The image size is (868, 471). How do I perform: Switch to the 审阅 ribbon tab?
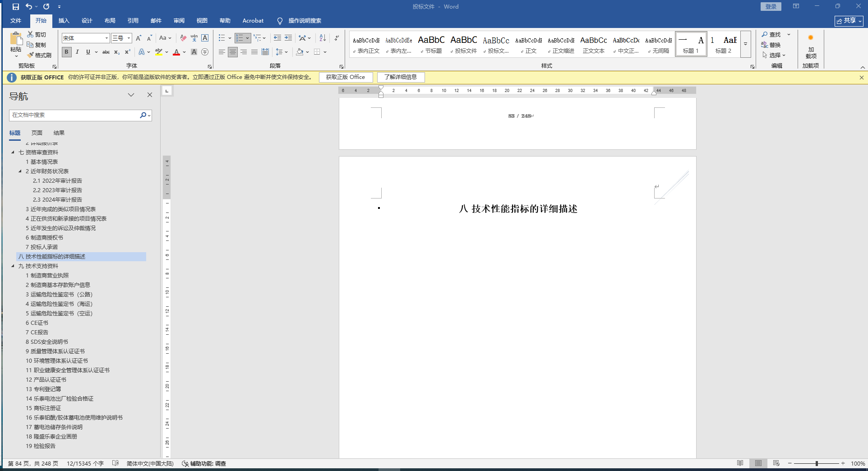(179, 21)
